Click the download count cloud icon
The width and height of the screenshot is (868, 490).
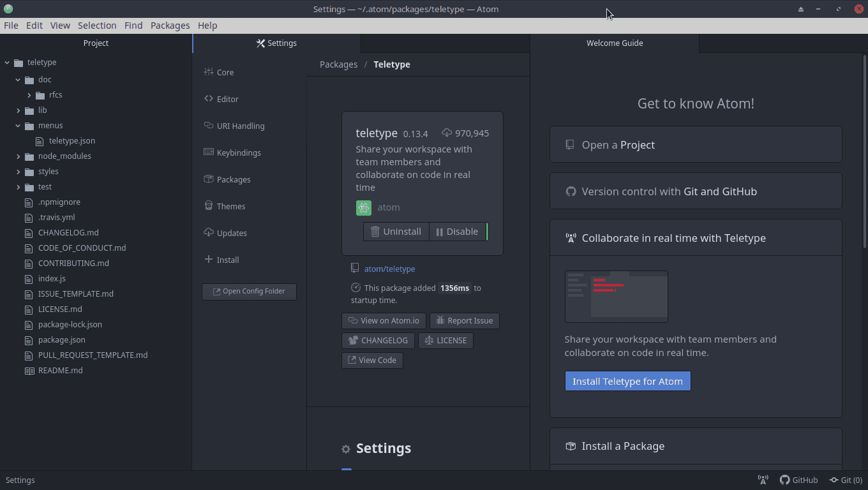click(447, 133)
